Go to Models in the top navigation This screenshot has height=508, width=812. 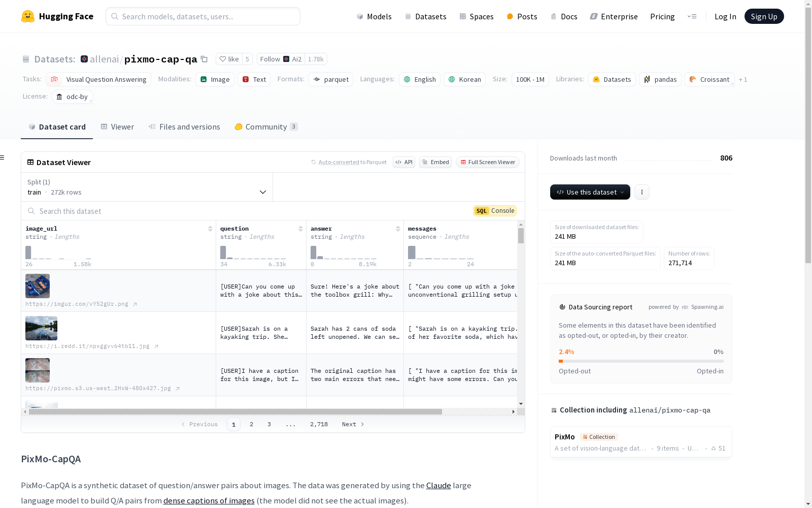pos(374,16)
